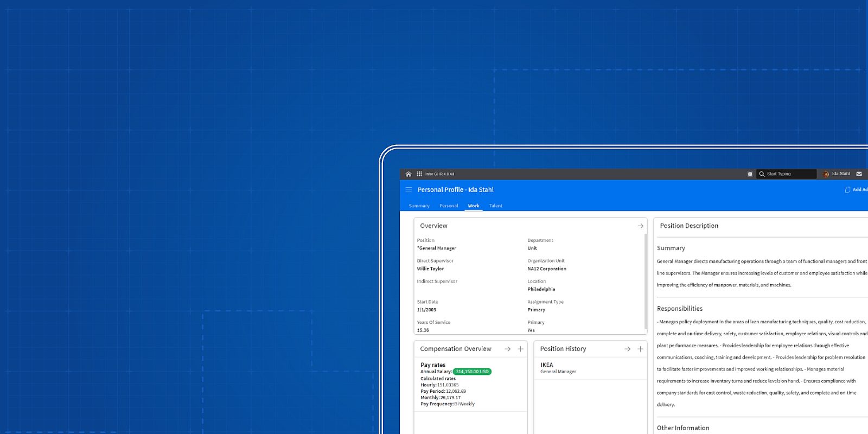Click Personal Profile - Ida Stahl title
The width and height of the screenshot is (868, 434).
tap(455, 189)
